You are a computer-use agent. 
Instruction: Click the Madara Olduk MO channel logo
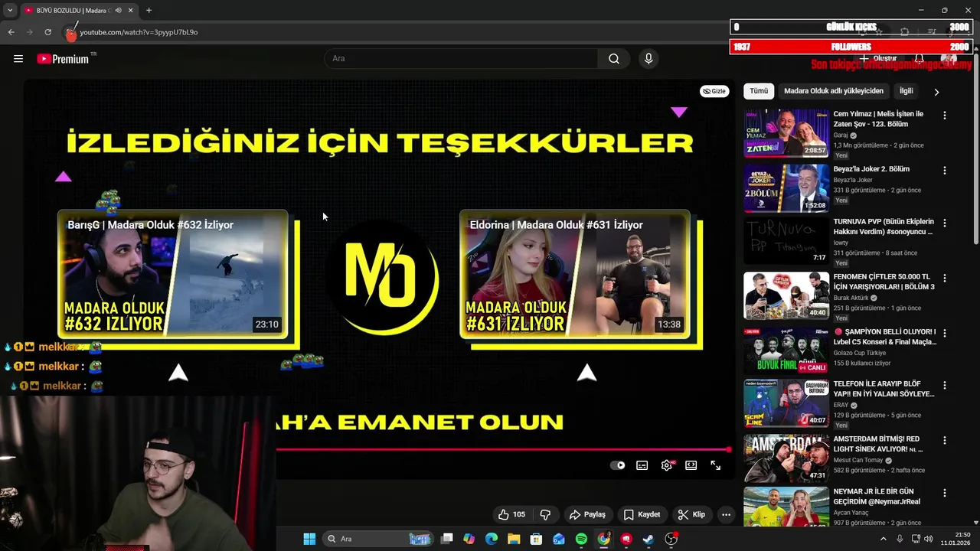(x=381, y=276)
